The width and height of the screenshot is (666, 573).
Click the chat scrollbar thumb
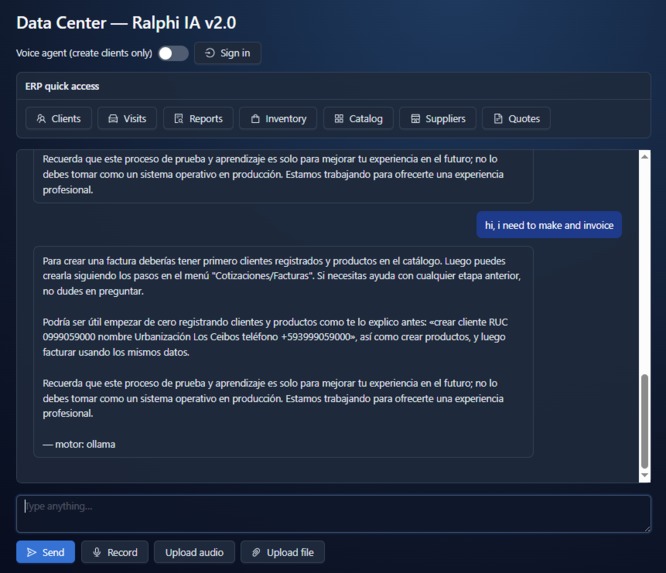[x=645, y=421]
